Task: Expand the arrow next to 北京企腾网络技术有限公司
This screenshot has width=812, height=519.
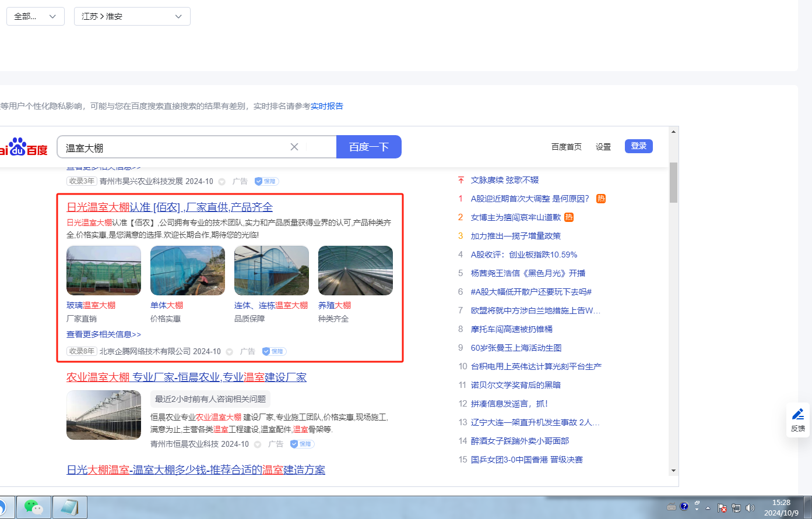Action: (x=229, y=352)
